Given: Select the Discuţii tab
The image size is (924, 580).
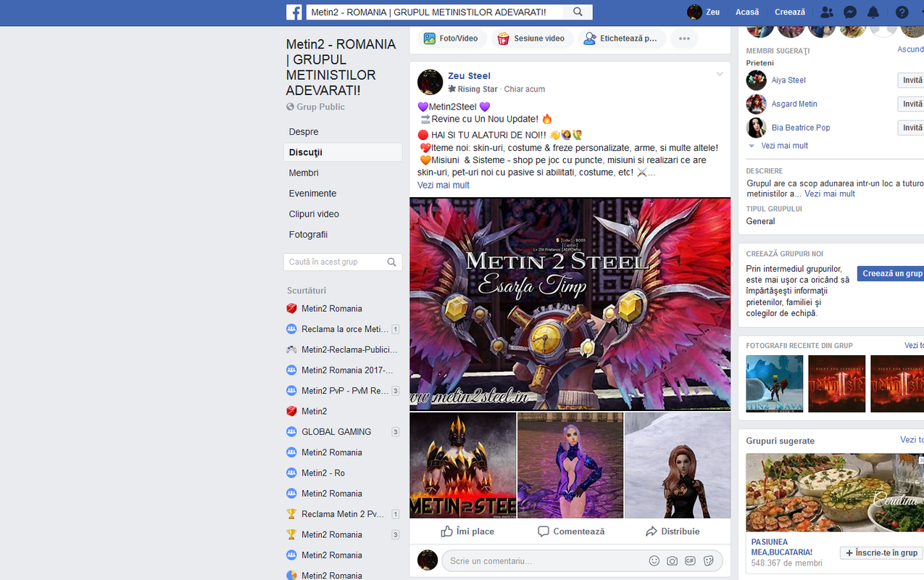Looking at the screenshot, I should pos(343,152).
